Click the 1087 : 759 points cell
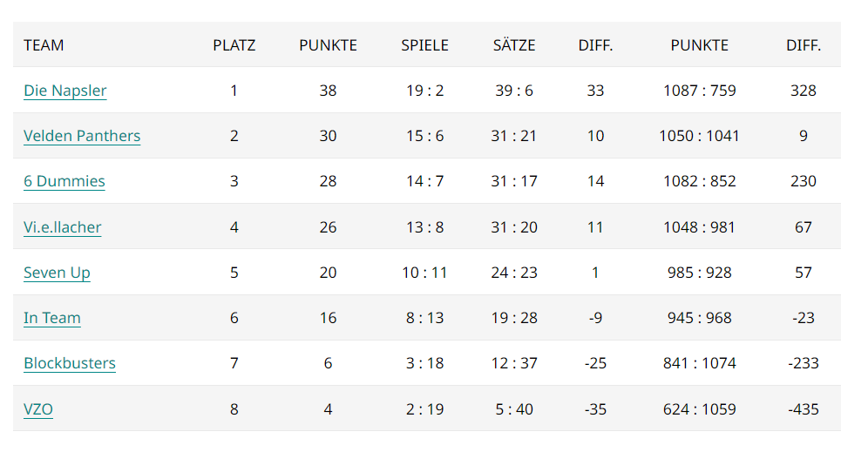This screenshot has height=452, width=868. 700,91
